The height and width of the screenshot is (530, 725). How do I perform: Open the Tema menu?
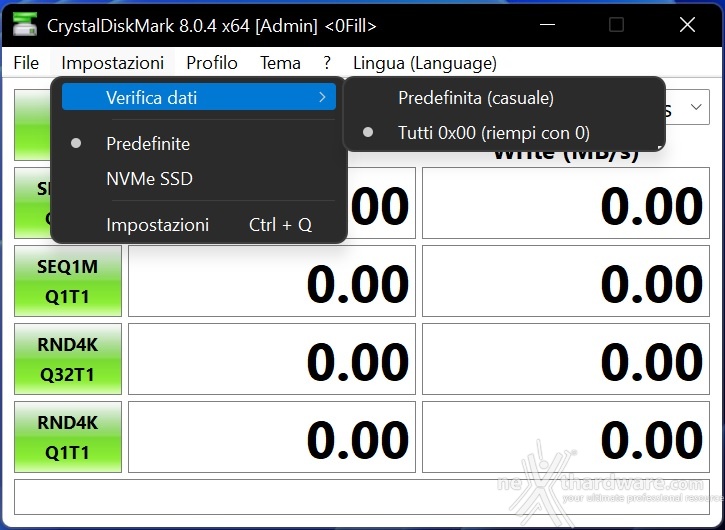pyautogui.click(x=280, y=63)
